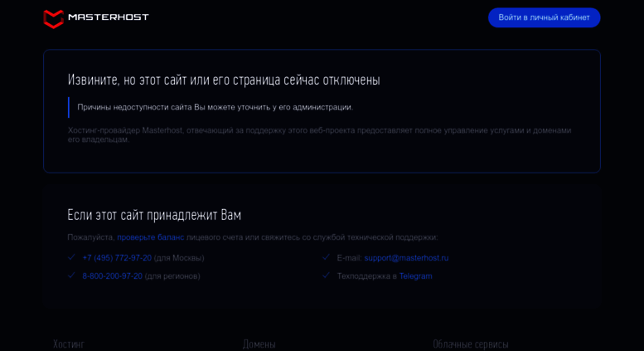
Task: Open Telegram support link
Action: click(415, 275)
